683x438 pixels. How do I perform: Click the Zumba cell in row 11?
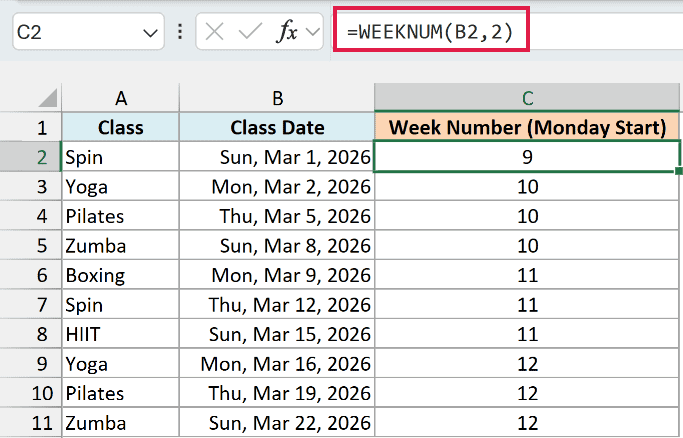click(121, 422)
